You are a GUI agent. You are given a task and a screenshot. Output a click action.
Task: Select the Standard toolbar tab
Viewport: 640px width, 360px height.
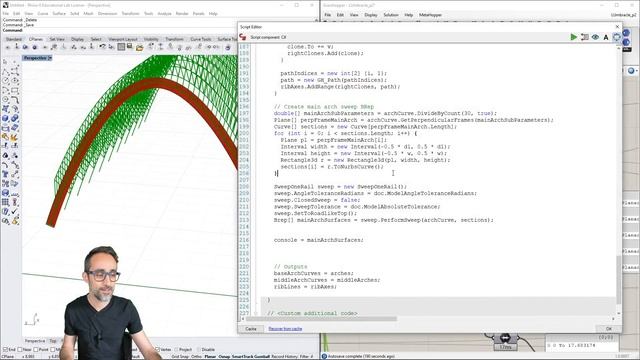tap(13, 39)
